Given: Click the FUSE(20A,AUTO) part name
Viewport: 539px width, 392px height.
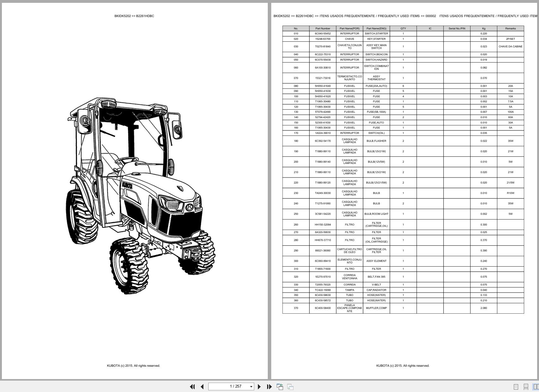Looking at the screenshot, I should [376, 86].
